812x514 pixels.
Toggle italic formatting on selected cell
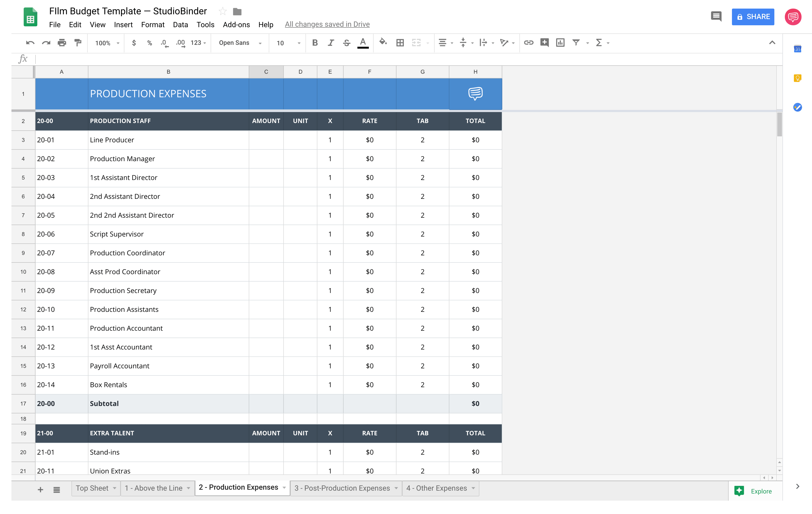(330, 42)
